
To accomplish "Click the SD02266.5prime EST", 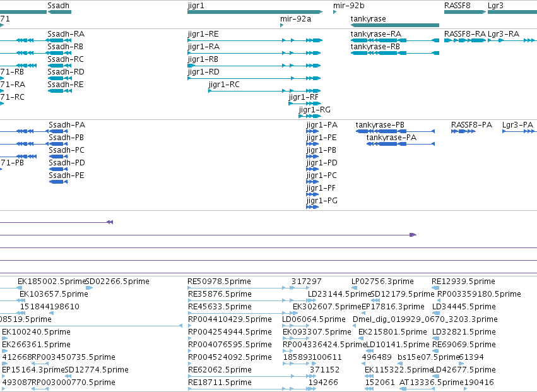I will coord(90,288).
